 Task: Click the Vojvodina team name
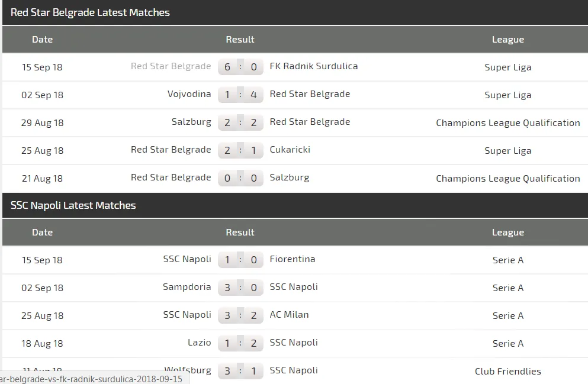click(189, 94)
